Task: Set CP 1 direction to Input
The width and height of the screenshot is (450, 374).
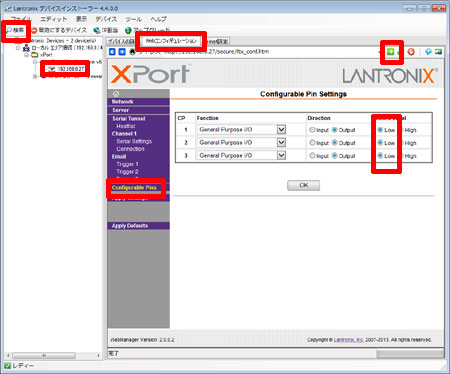Action: (312, 130)
